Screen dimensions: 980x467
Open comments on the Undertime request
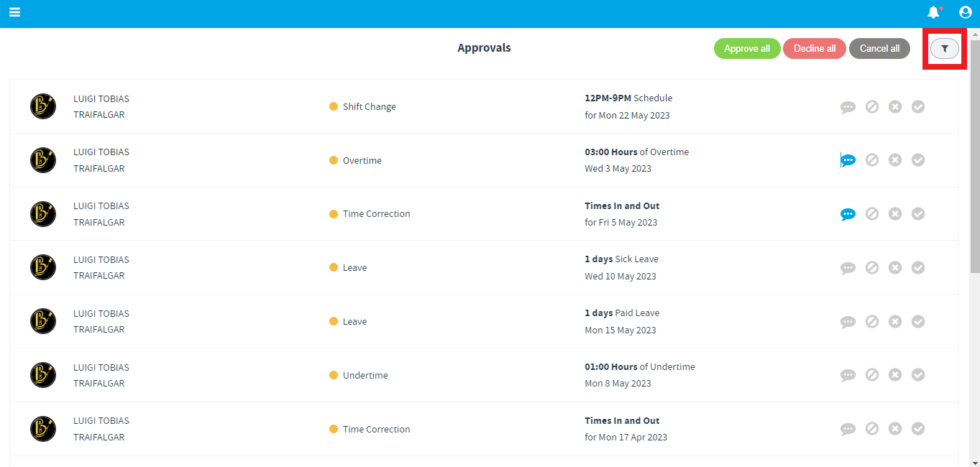tap(848, 375)
